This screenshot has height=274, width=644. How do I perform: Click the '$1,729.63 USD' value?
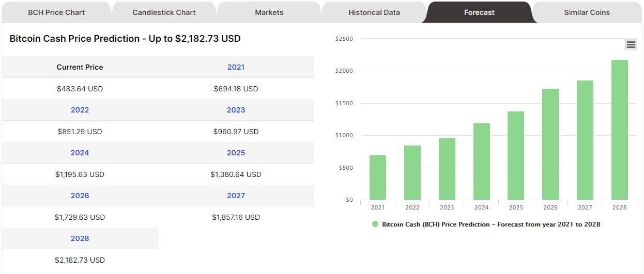pos(80,217)
